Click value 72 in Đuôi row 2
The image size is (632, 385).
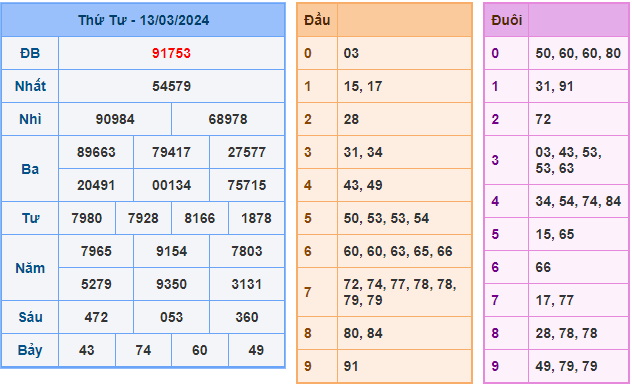click(543, 119)
